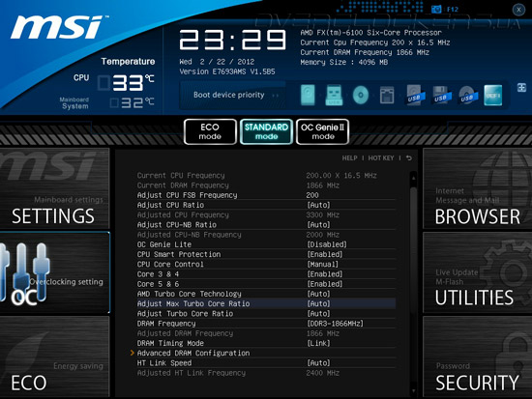Click the F12 screenshot camera icon

pyautogui.click(x=436, y=9)
